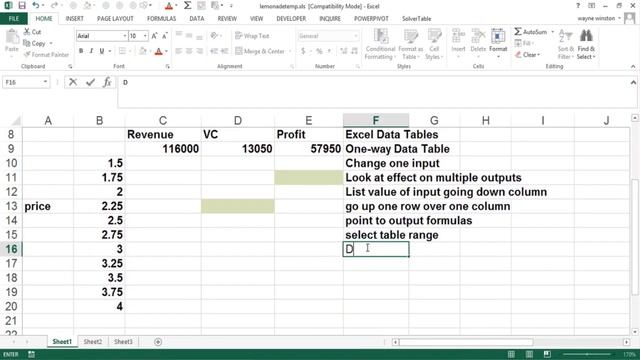Image resolution: width=640 pixels, height=360 pixels.
Task: Click the Format Painter brush
Action: click(27, 55)
